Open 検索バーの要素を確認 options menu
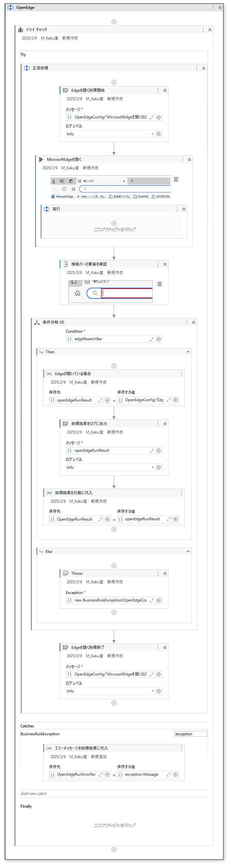Image resolution: width=238 pixels, height=868 pixels. (158, 264)
